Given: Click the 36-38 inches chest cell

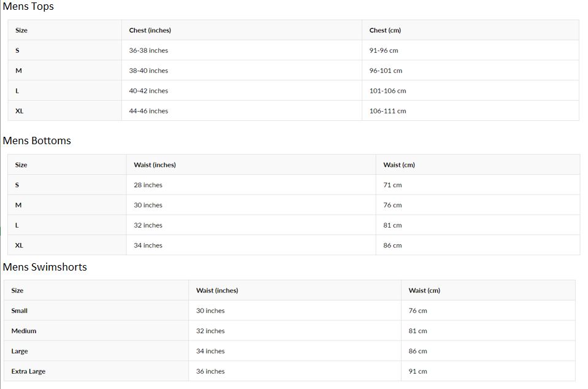Looking at the screenshot, I should [148, 50].
